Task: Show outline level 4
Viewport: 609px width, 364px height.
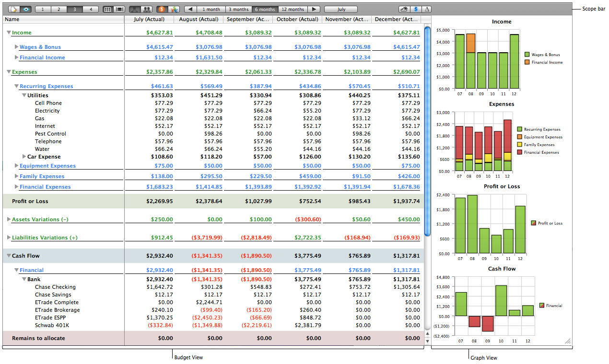Action: (91, 9)
